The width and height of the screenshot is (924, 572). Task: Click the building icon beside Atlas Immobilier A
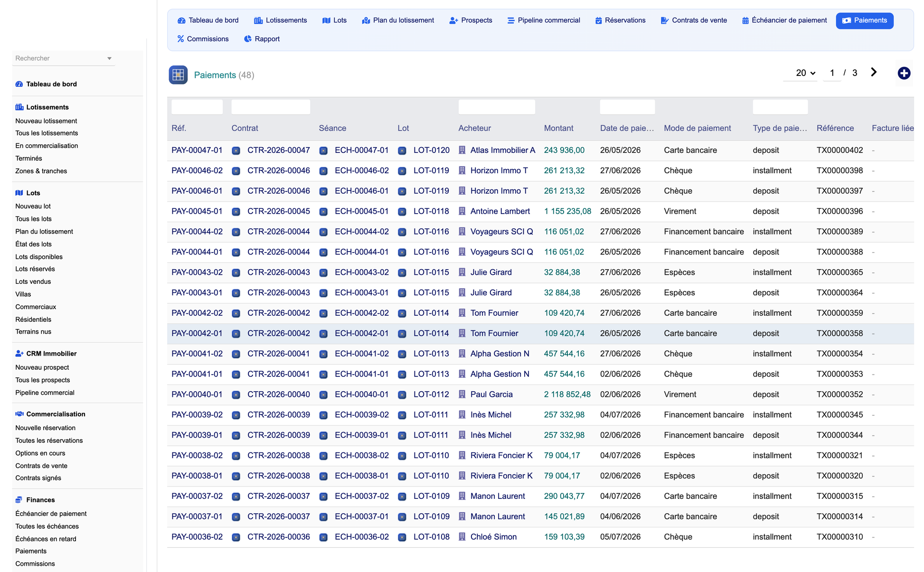(x=462, y=150)
